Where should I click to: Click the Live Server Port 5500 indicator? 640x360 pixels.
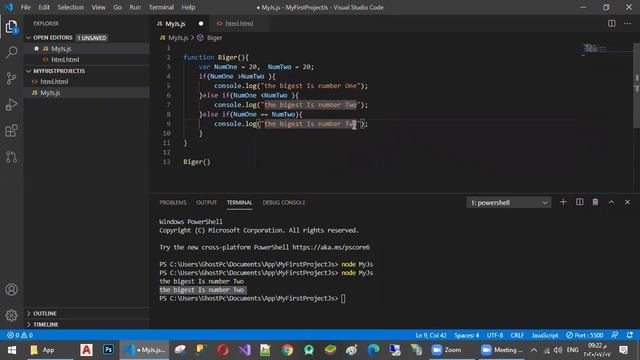pos(584,335)
